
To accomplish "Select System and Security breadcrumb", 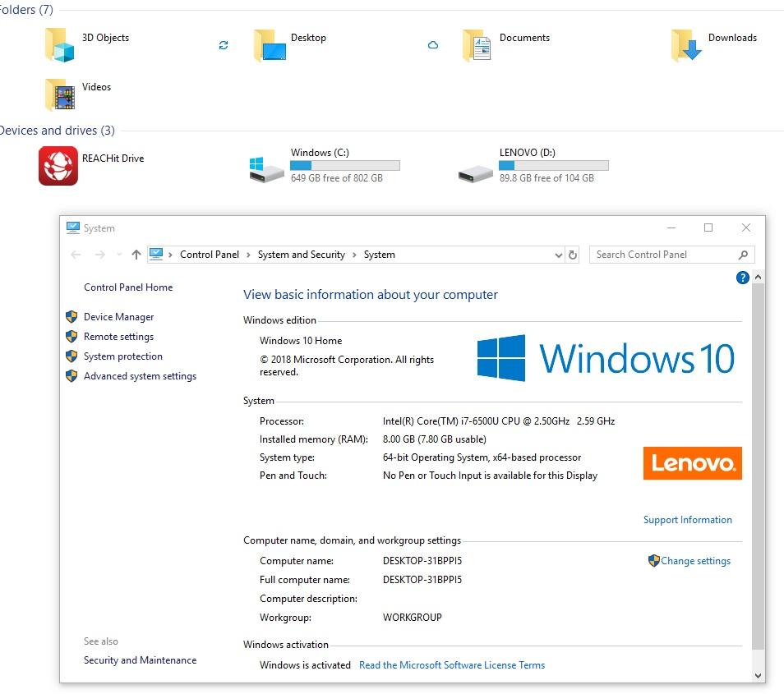I will [x=302, y=255].
